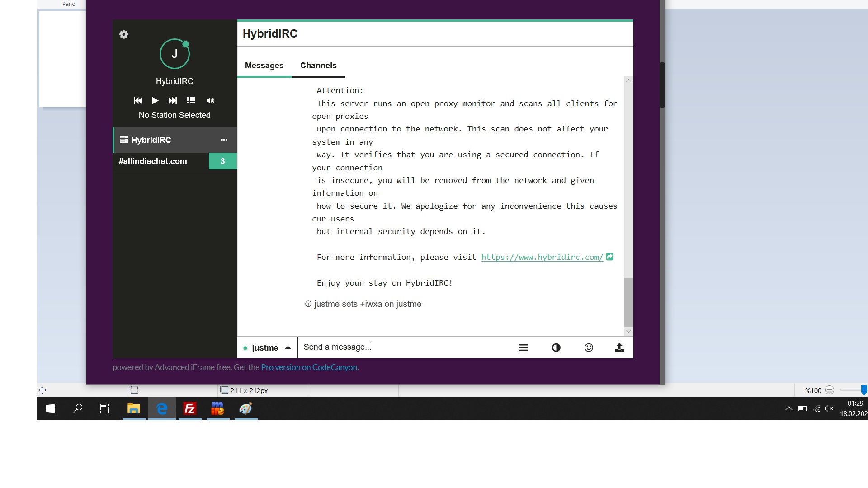The width and height of the screenshot is (868, 488).
Task: Open the hybridirc.com link
Action: click(x=542, y=257)
